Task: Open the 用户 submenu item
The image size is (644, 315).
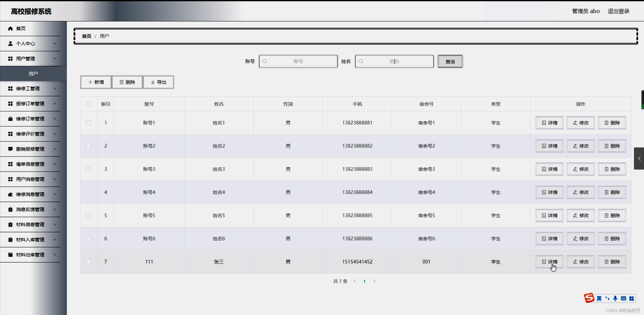Action: (x=33, y=74)
